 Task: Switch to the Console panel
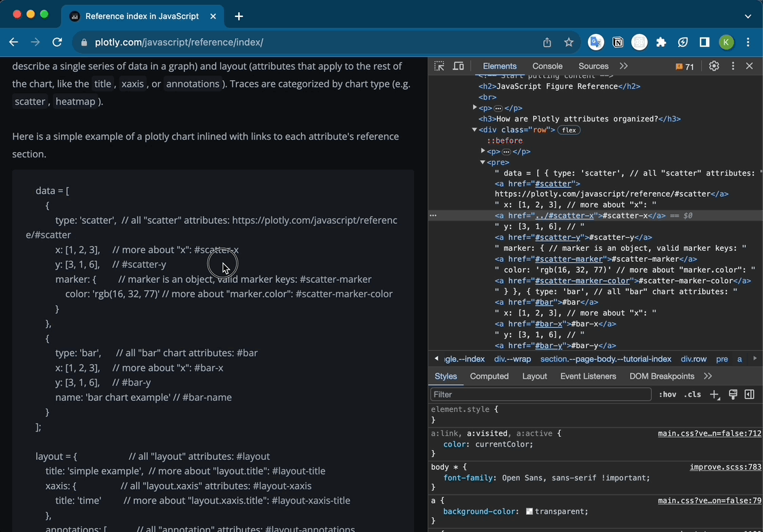547,66
